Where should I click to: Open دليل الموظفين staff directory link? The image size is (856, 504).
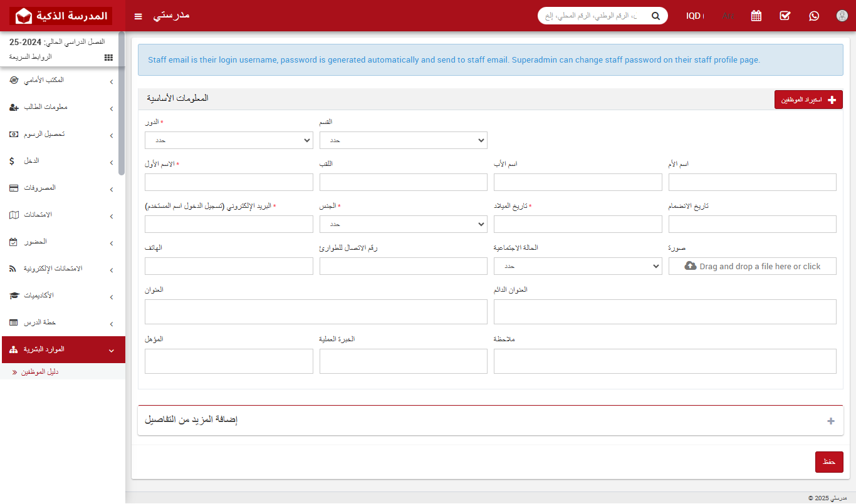tap(40, 372)
